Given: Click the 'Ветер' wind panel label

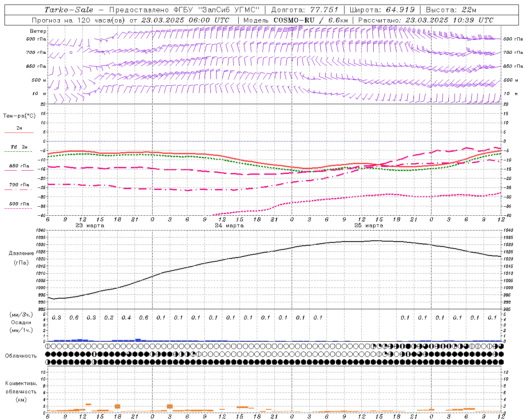Looking at the screenshot, I should tap(38, 31).
